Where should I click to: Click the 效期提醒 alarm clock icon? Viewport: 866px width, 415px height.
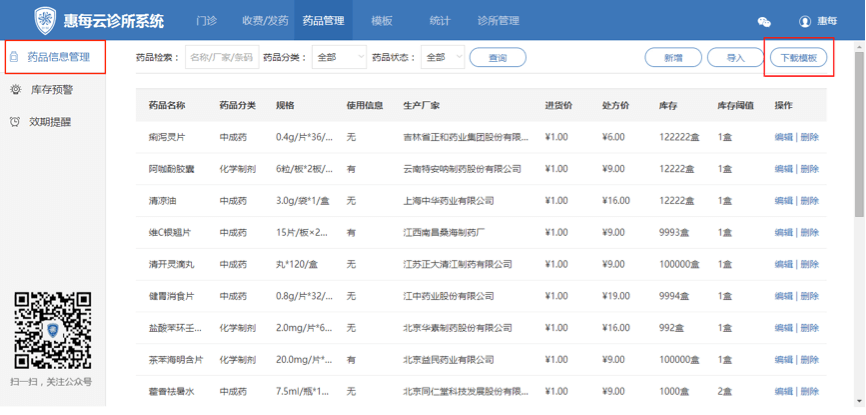click(x=15, y=122)
